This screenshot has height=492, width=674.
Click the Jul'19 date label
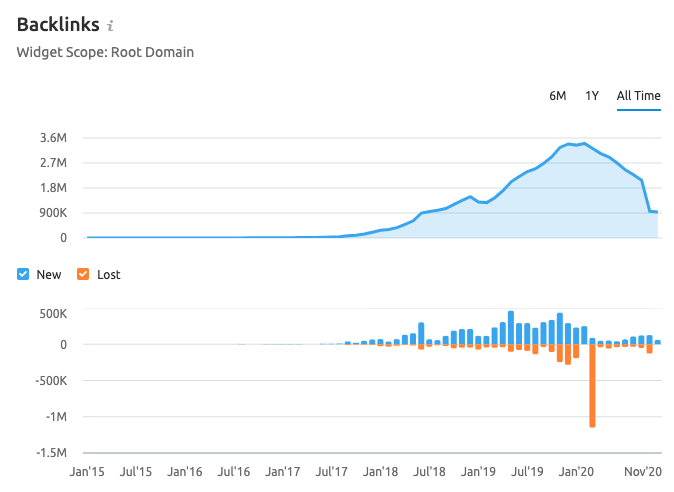(527, 472)
